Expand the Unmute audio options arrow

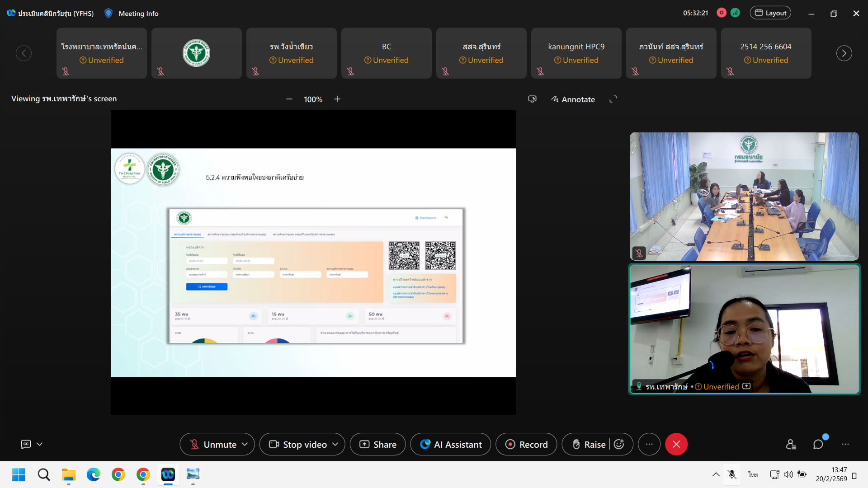coord(245,445)
